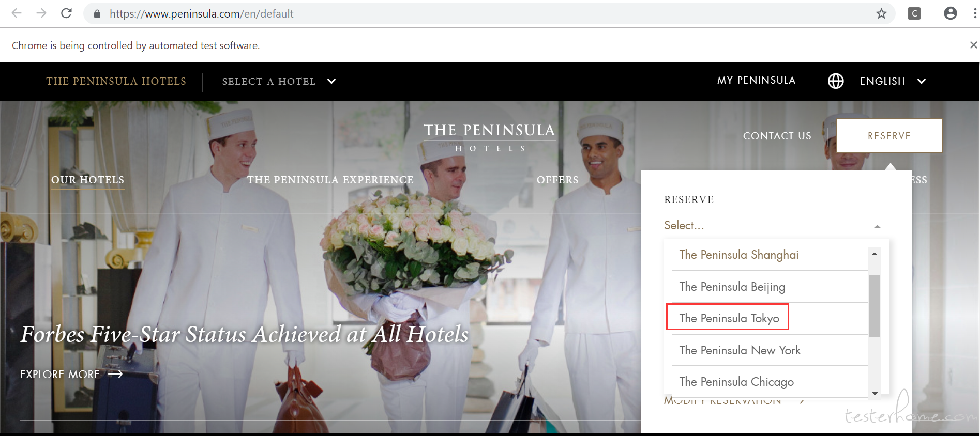Dismiss the automated test software infobar
980x436 pixels.
pyautogui.click(x=973, y=45)
